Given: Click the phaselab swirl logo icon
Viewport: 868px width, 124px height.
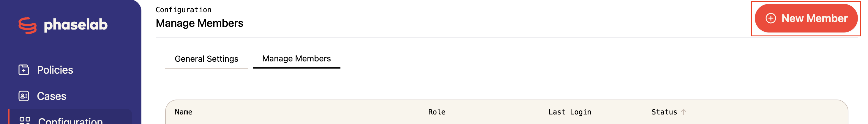Looking at the screenshot, I should pos(27,25).
